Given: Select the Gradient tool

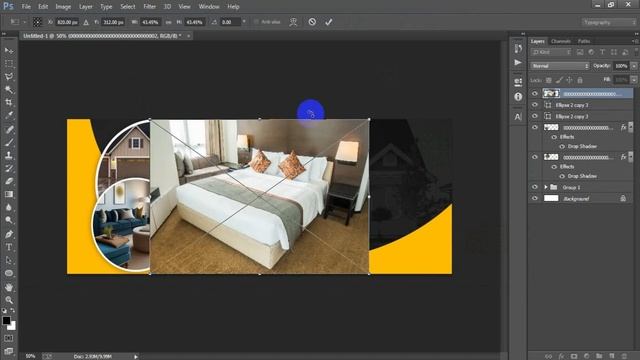Looking at the screenshot, I should tap(9, 194).
